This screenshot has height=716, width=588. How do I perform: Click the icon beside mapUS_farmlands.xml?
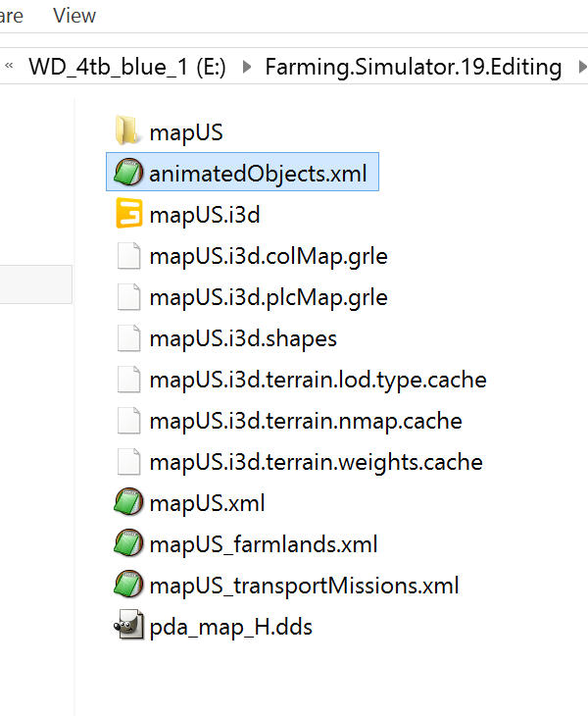click(x=128, y=543)
